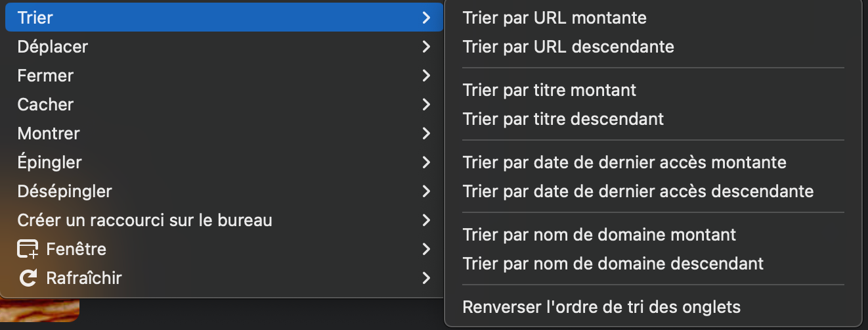Sort by date de dernier accès descendante
868x330 pixels.
pos(638,191)
